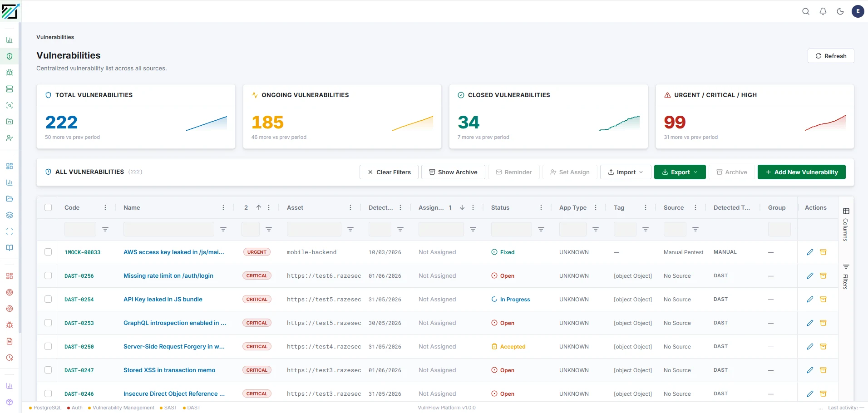Open the search icon in top bar
868x413 pixels.
(x=806, y=11)
